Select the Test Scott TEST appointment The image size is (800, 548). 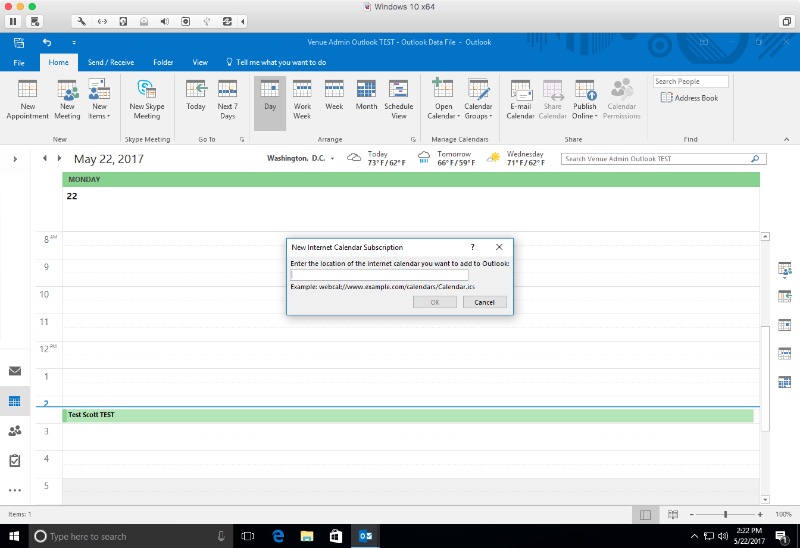click(x=408, y=415)
